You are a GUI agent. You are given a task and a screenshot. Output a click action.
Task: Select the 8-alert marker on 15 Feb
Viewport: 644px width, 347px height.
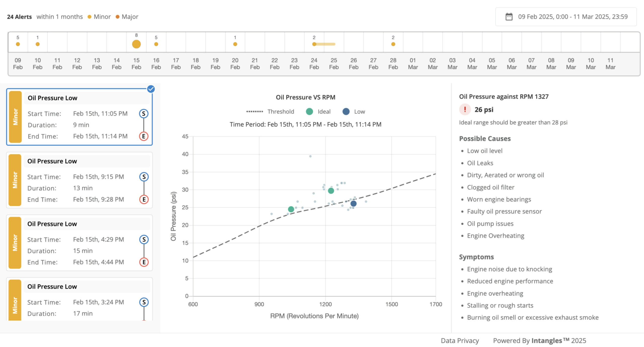coord(136,44)
